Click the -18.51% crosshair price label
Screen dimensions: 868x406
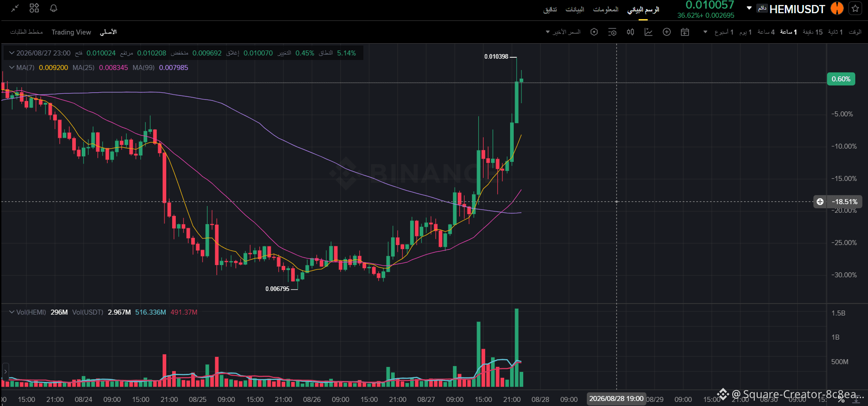click(844, 201)
